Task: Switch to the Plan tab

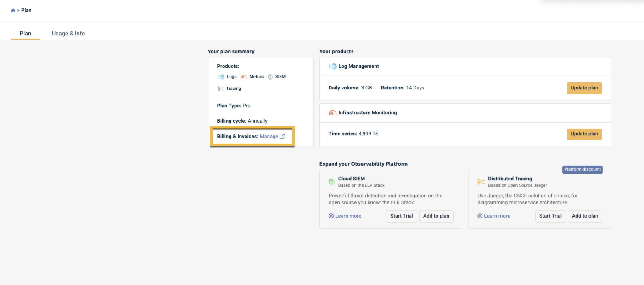Action: [x=25, y=33]
